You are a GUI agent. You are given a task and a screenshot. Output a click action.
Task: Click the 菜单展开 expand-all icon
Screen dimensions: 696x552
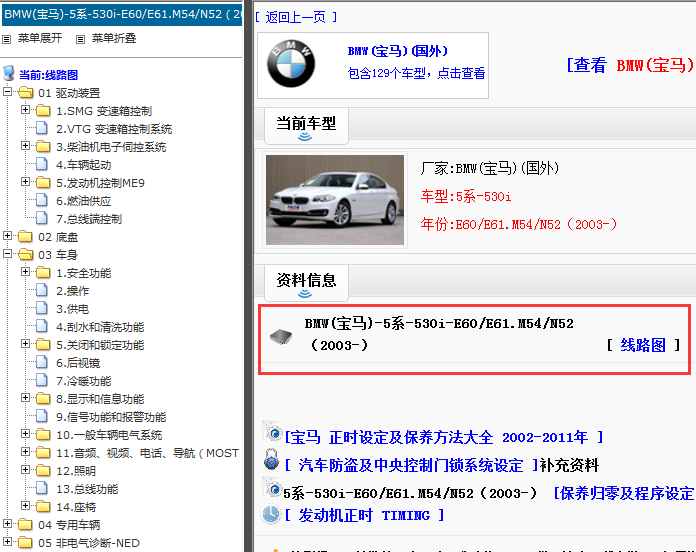coord(7,39)
